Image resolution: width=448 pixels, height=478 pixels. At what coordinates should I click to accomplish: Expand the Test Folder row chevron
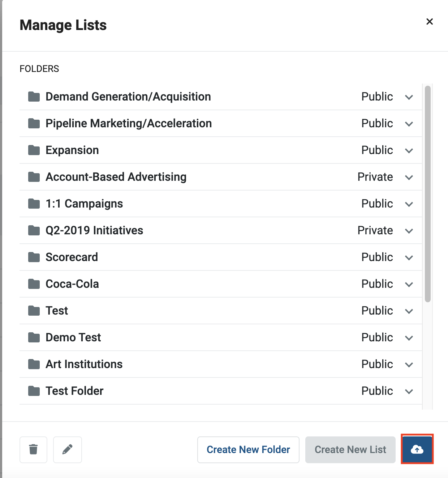point(409,392)
